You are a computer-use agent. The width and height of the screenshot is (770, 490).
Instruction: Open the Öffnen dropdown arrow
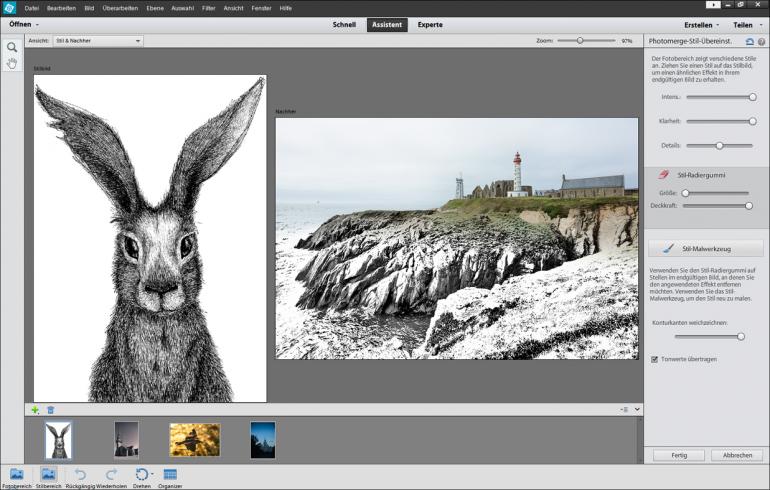(37, 25)
